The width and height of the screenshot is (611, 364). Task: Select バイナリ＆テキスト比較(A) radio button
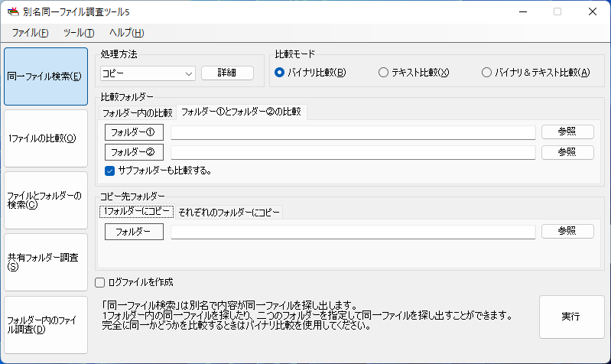click(536, 73)
